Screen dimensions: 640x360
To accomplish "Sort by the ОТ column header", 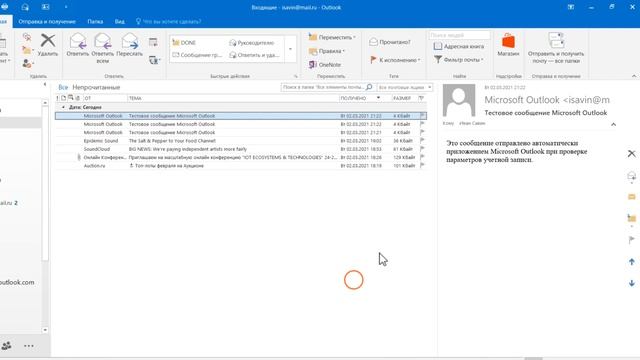I will coord(105,98).
